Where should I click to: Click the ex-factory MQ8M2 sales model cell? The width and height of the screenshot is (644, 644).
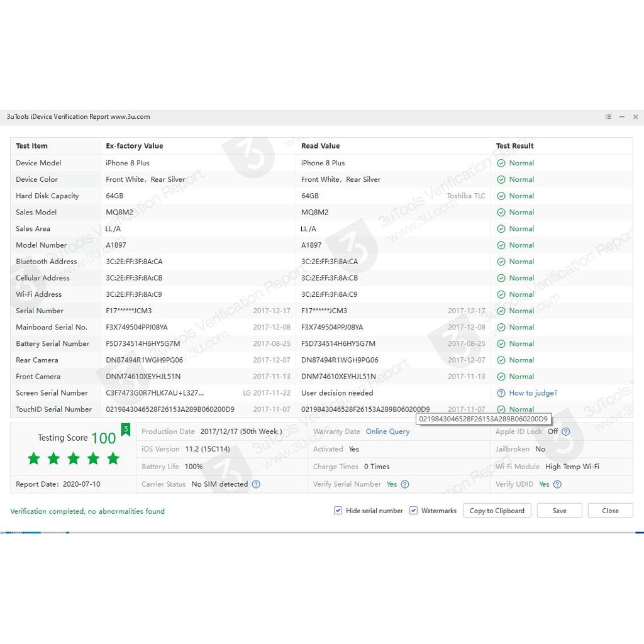click(119, 213)
